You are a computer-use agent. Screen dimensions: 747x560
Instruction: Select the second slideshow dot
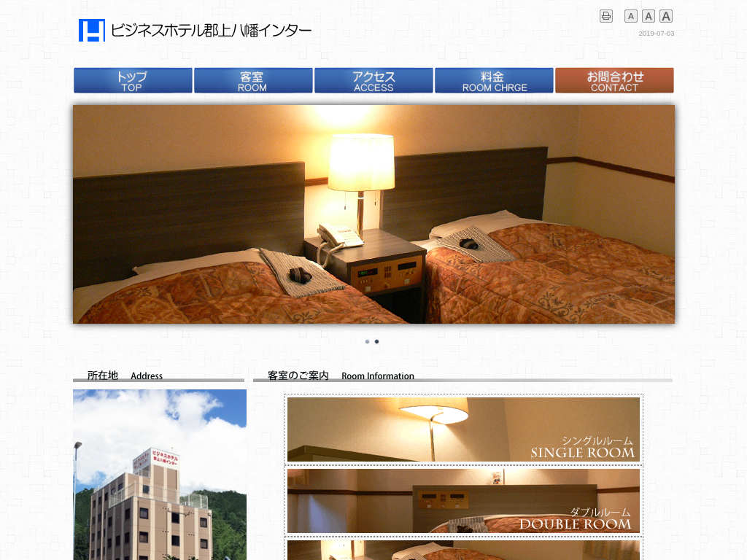[x=377, y=341]
